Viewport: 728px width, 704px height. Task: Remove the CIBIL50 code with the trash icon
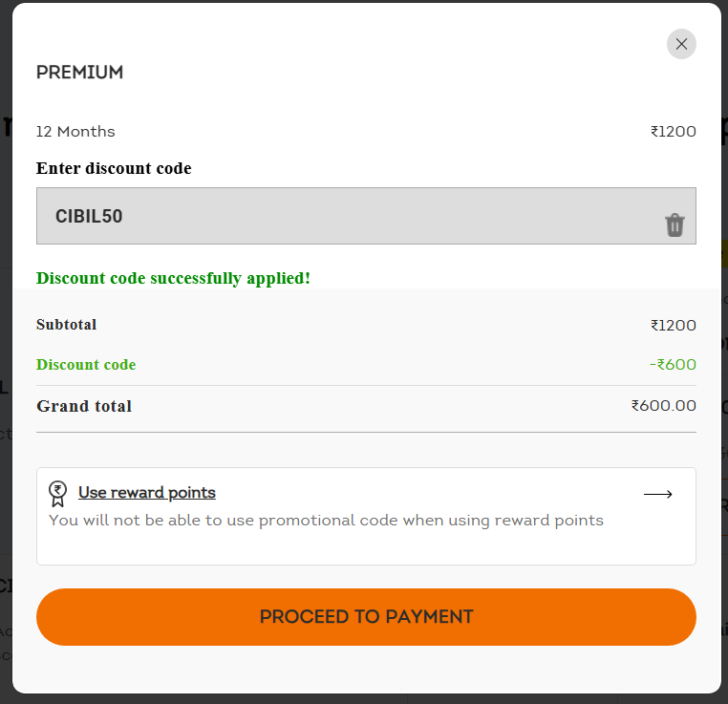(x=674, y=224)
